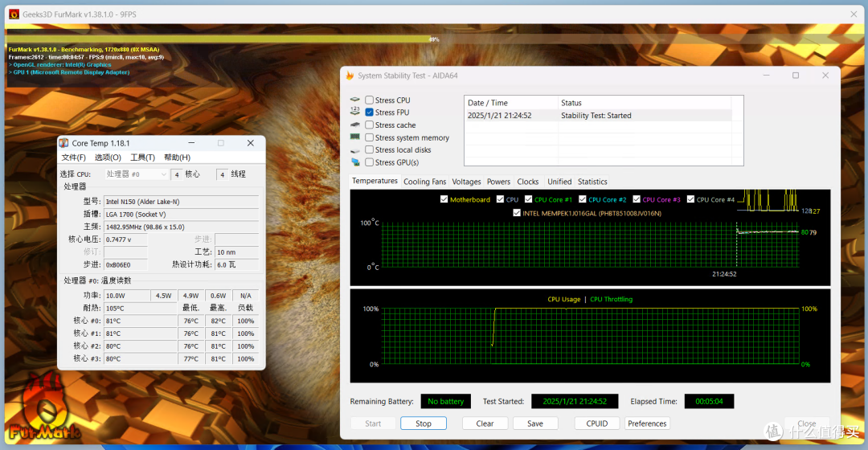Click the Status column header
Screen dimensions: 868x450
645,103
